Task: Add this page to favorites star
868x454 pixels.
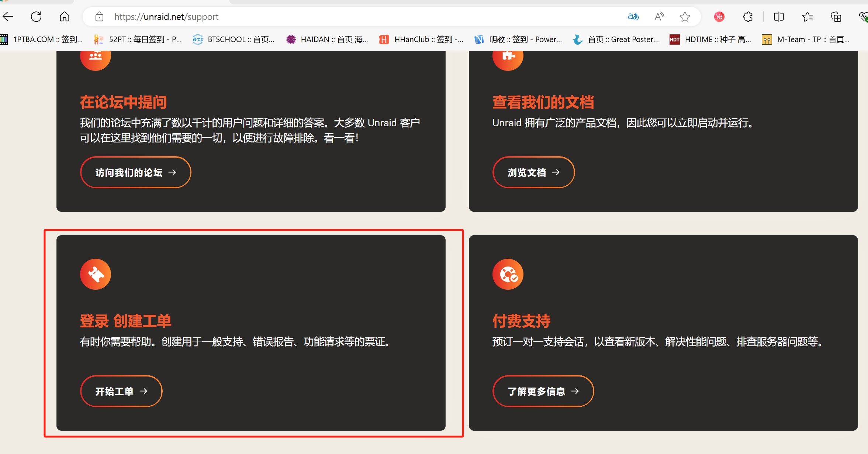Action: click(685, 17)
